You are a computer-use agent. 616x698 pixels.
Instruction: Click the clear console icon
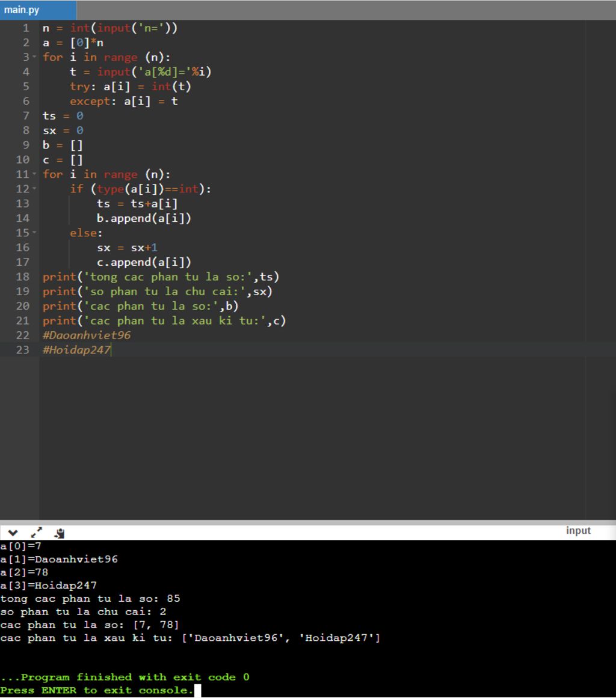tap(60, 533)
